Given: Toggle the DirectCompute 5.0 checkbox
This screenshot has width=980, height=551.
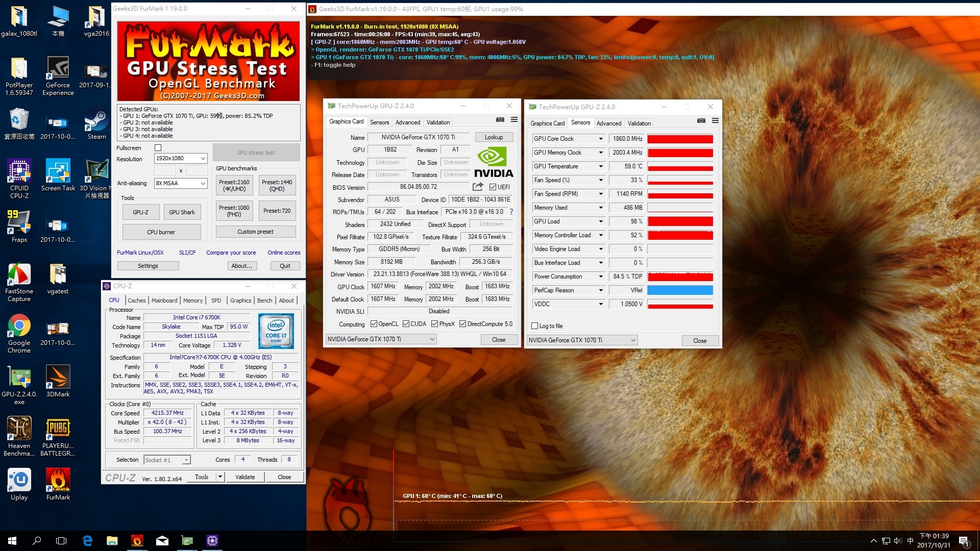Looking at the screenshot, I should click(462, 324).
